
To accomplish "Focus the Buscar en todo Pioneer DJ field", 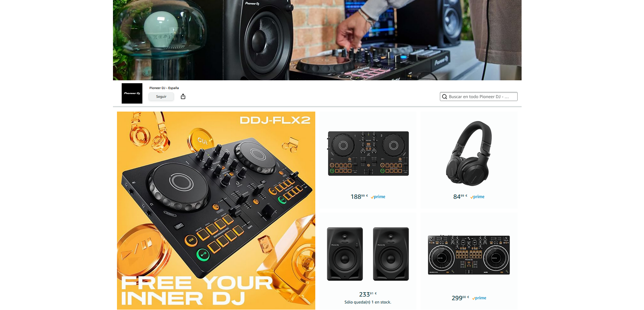I will click(x=479, y=97).
